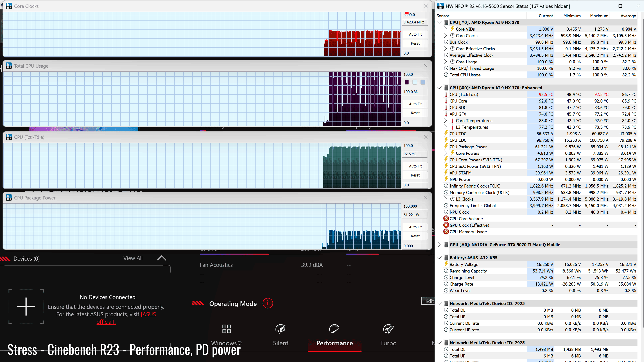The width and height of the screenshot is (644, 362).
Task: Click the chip icon of the Battery section
Action: [x=446, y=258]
